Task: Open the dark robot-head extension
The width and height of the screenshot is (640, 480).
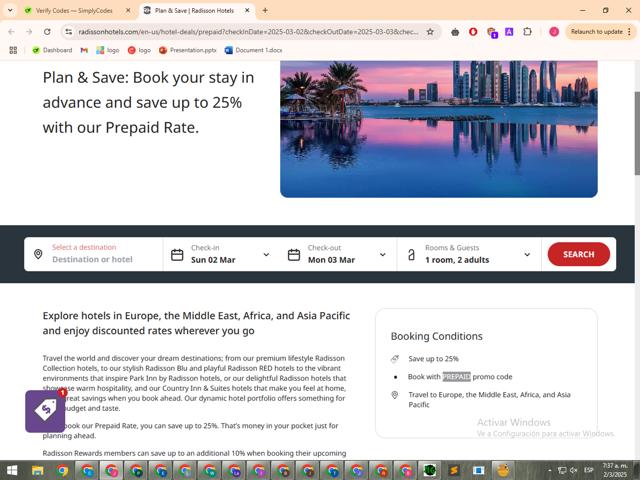Action: [455, 32]
